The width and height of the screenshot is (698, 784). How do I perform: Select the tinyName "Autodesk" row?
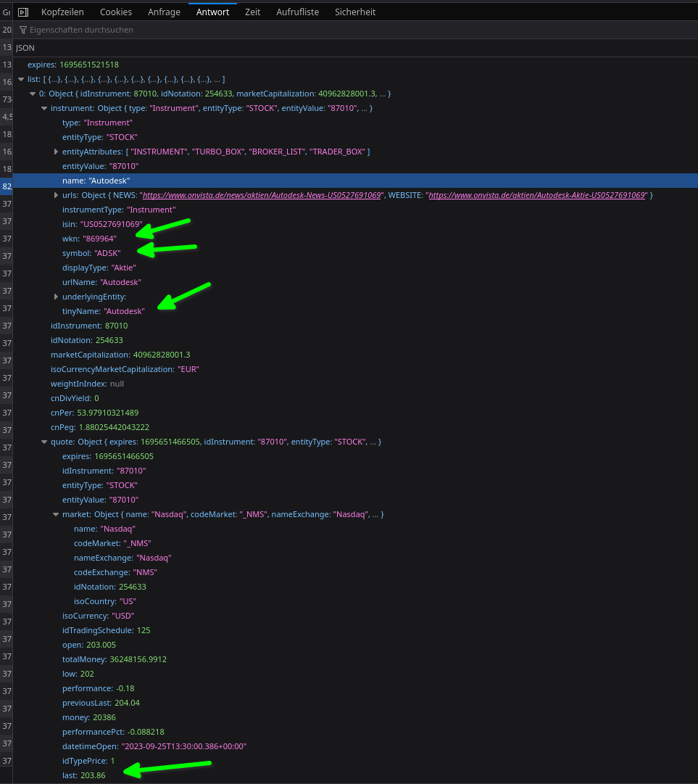[355, 311]
